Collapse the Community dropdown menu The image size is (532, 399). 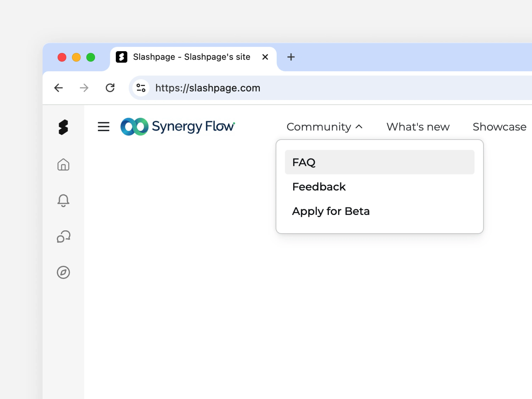pos(324,127)
